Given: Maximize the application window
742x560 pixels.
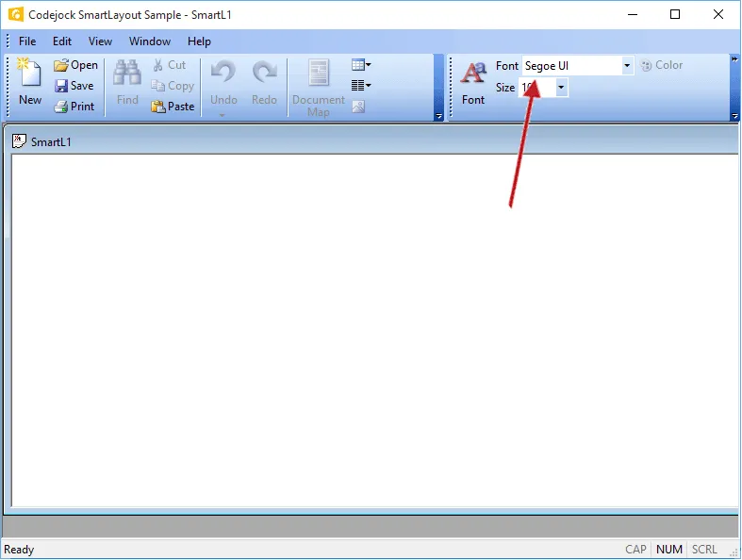Looking at the screenshot, I should point(675,15).
